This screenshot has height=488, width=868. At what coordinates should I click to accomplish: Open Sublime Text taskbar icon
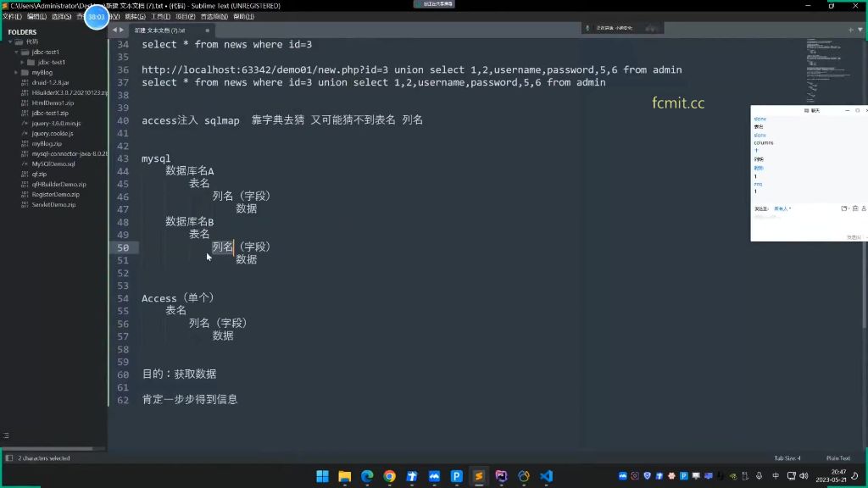pos(479,476)
